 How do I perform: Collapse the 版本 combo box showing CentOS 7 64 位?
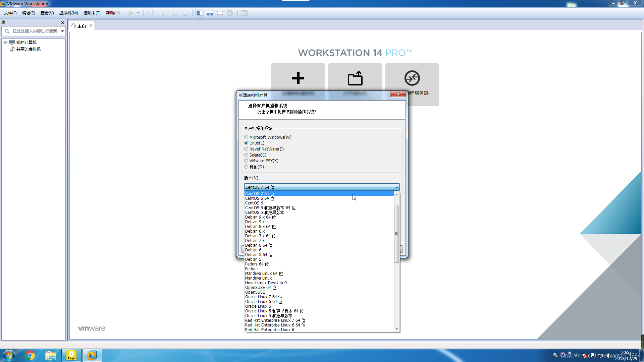[x=322, y=187]
